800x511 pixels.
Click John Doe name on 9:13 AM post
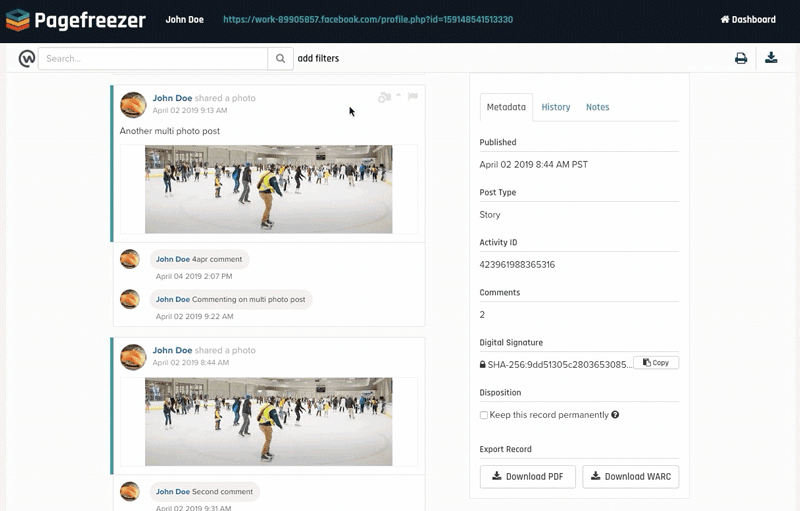172,98
